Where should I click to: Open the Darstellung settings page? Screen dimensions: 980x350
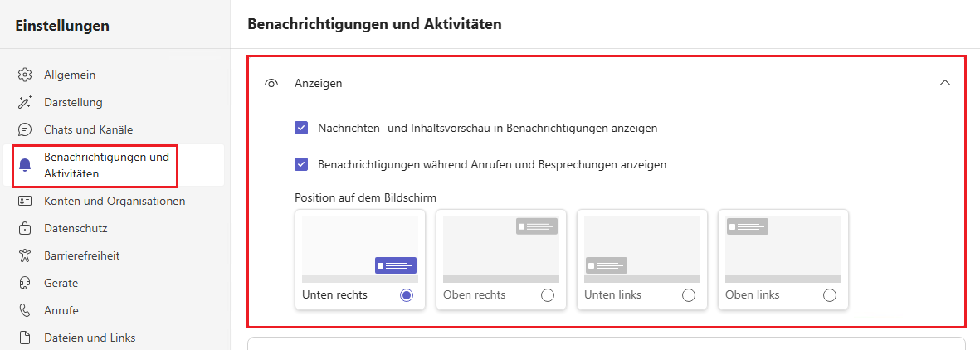(x=73, y=103)
